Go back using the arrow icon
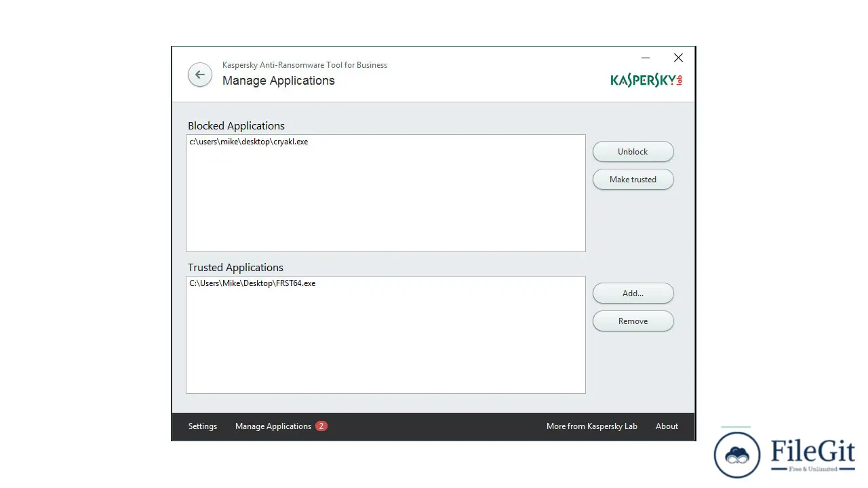Screen dimensions: 868x488 click(200, 75)
